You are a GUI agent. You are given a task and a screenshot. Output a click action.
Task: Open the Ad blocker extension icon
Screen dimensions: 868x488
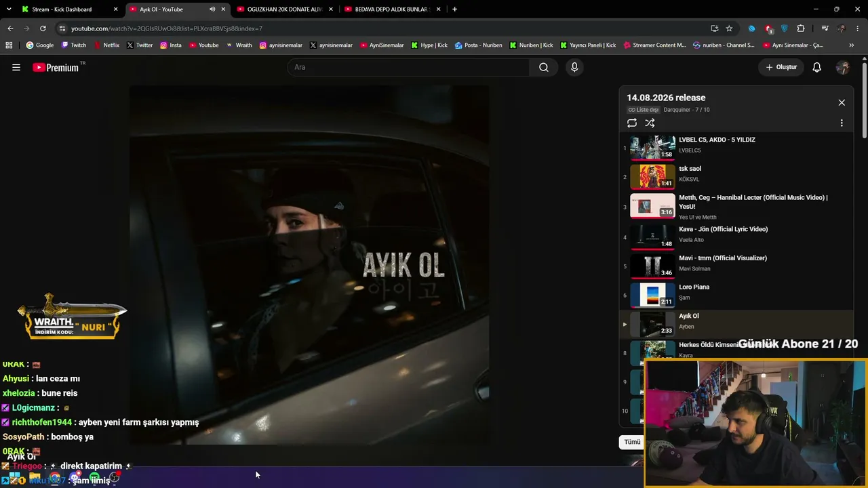click(768, 28)
